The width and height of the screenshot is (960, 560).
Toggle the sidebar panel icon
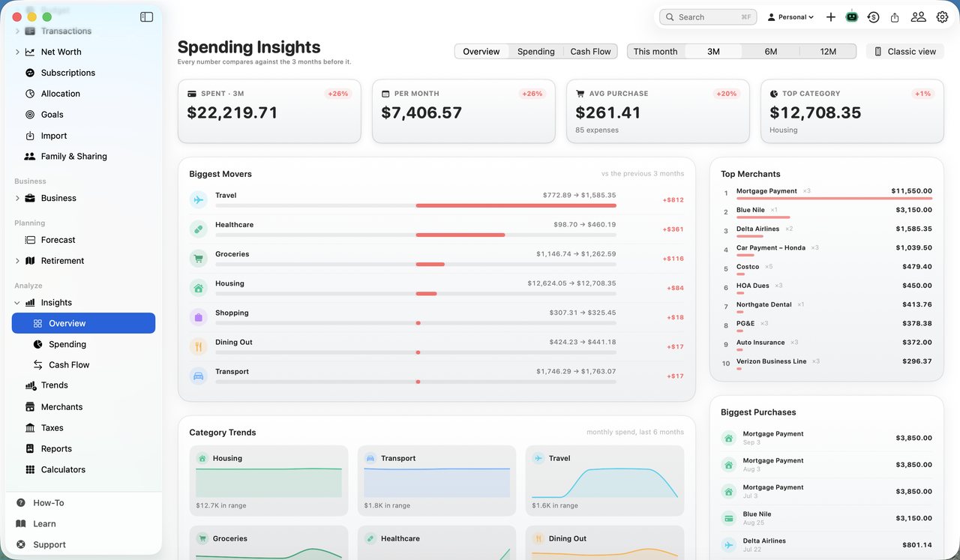point(147,16)
